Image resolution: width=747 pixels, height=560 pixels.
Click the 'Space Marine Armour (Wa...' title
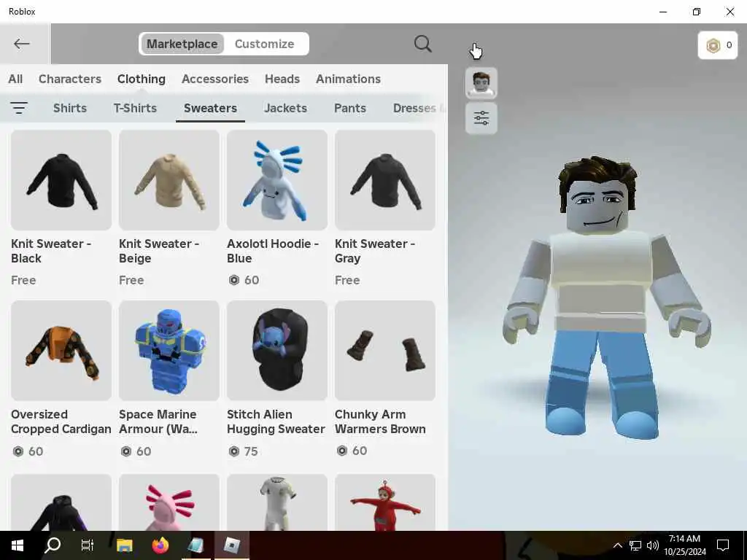click(158, 421)
